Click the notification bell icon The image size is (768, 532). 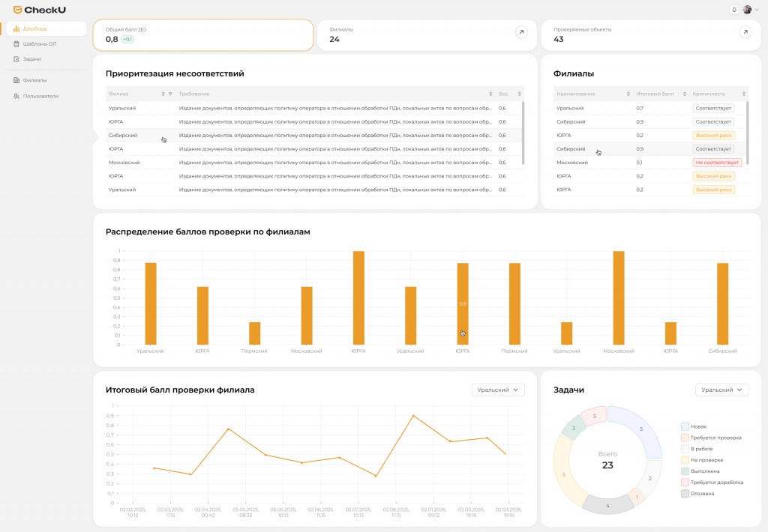tap(733, 10)
